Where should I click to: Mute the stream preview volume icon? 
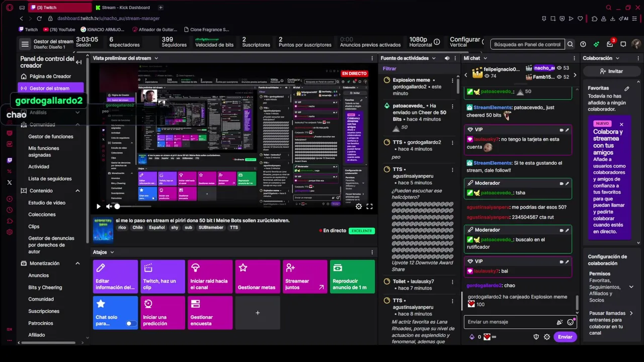(109, 206)
